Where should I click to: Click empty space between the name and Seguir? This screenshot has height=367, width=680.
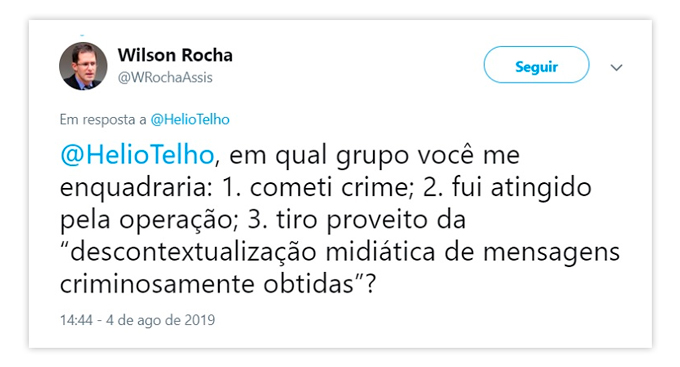(x=358, y=65)
